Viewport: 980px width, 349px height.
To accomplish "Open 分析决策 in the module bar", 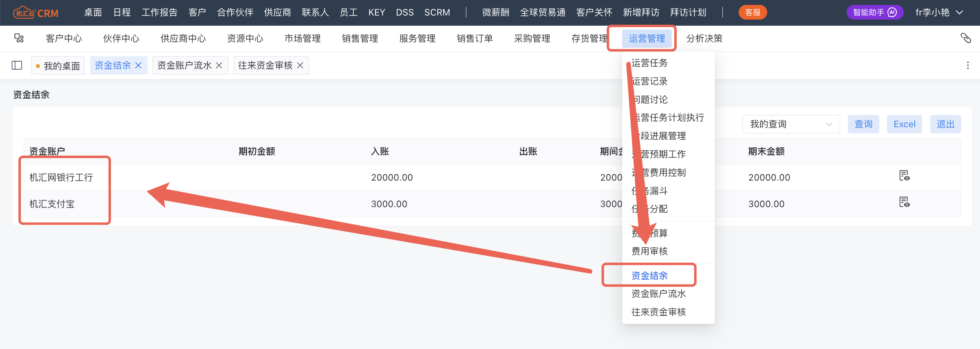I will [704, 38].
